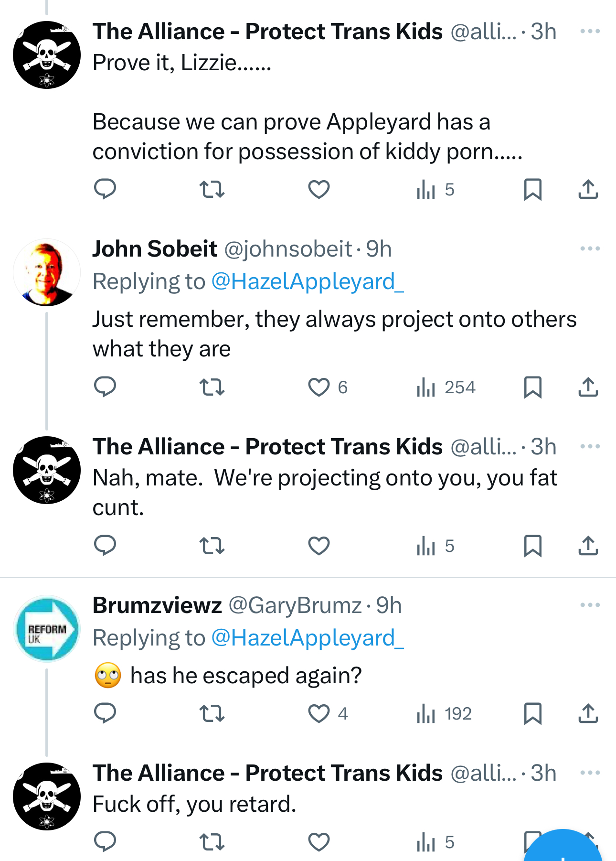Open the Brumzviewz profile name
This screenshot has width=616, height=861.
tap(157, 605)
